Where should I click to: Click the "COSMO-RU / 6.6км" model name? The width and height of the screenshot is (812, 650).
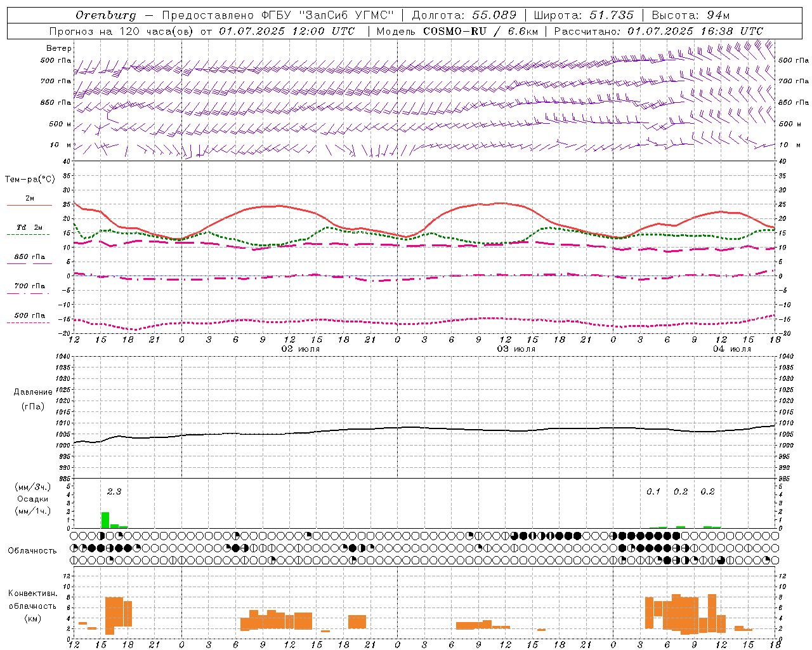[x=480, y=31]
